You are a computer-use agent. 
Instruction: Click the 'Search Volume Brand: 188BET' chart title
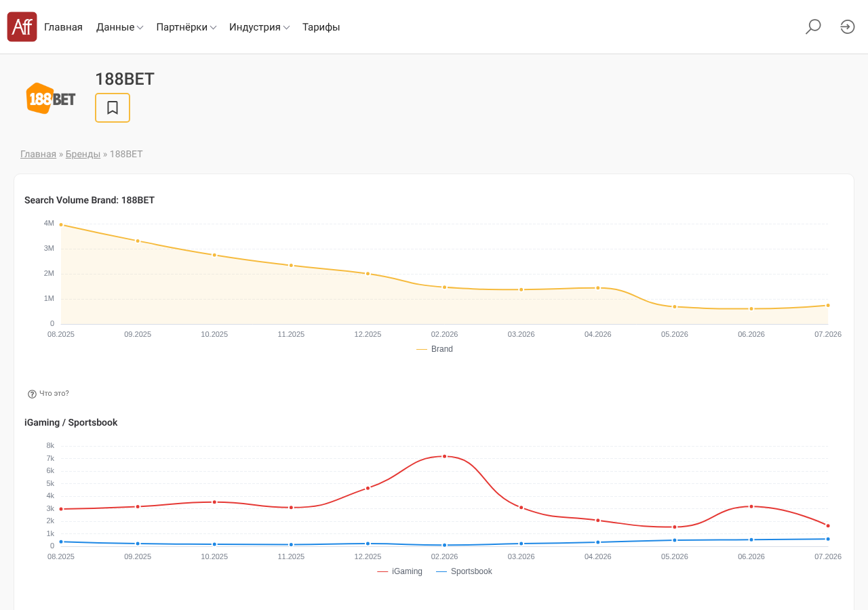[x=90, y=200]
